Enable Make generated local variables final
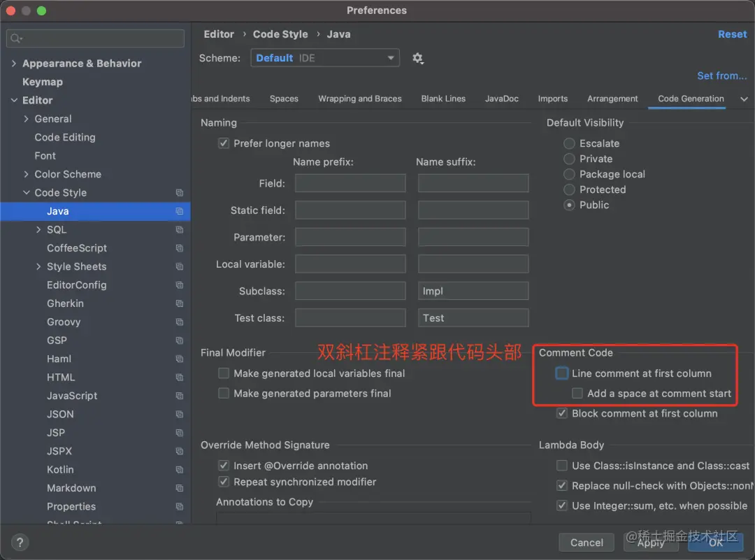 [x=224, y=373]
